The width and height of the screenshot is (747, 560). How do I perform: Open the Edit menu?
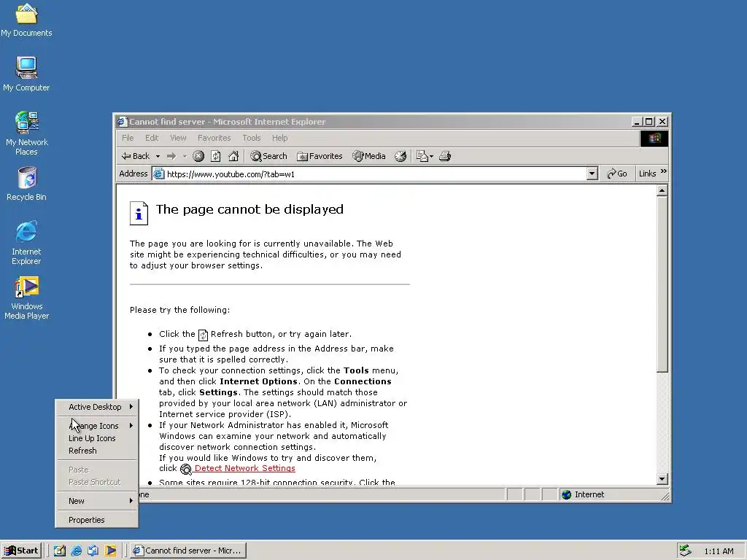pyautogui.click(x=152, y=138)
